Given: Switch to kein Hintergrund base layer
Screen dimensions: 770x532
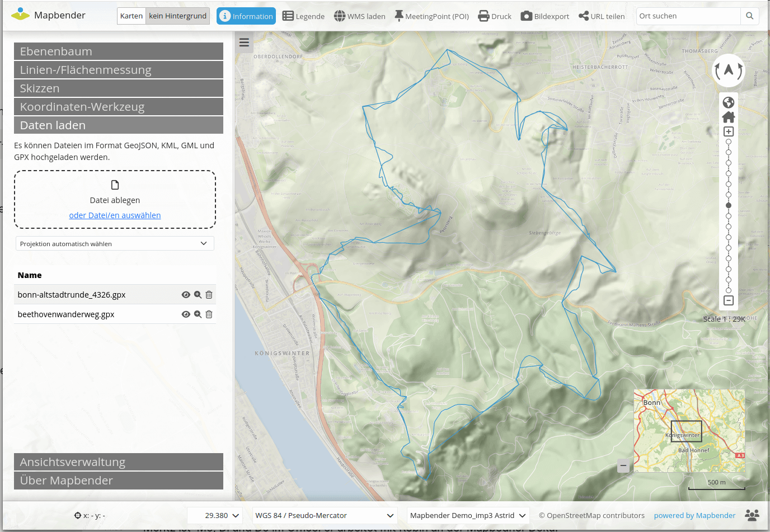Looking at the screenshot, I should [177, 16].
